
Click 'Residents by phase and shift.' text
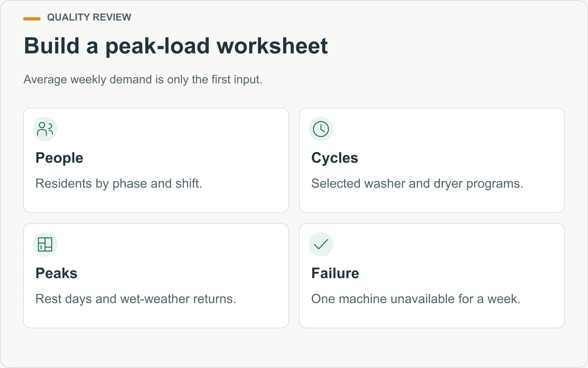119,184
